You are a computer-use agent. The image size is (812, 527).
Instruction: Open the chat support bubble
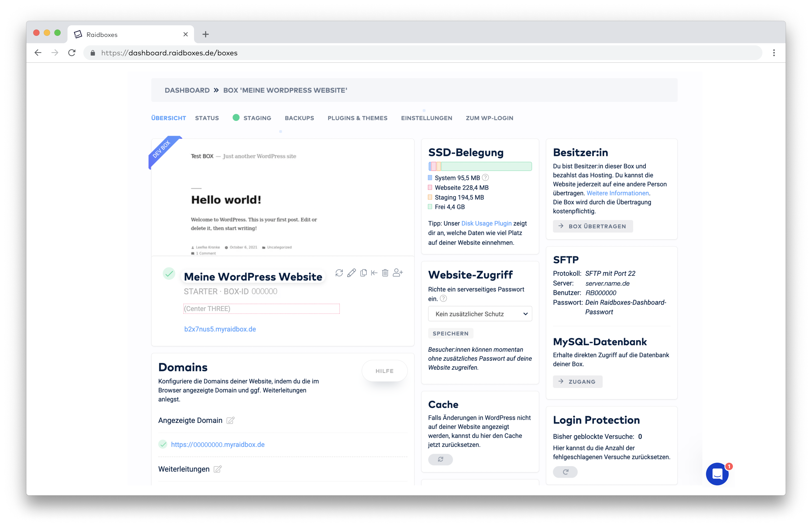717,474
